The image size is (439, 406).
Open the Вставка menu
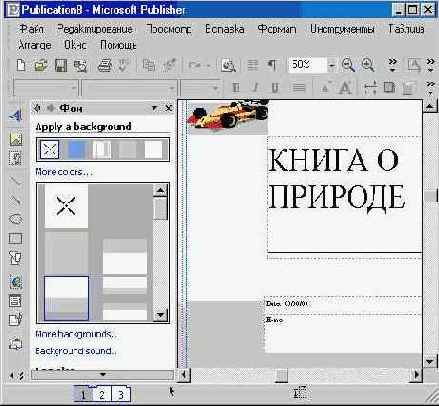pyautogui.click(x=224, y=29)
